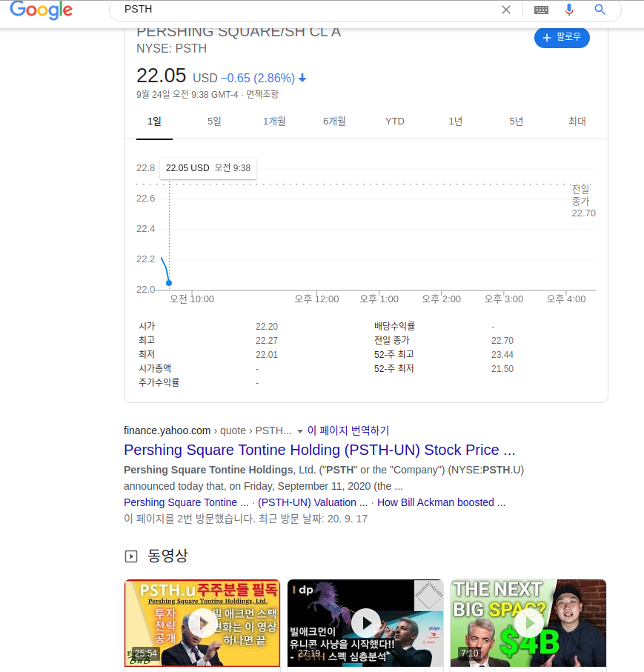Click the 최고 value 22.27

(267, 341)
